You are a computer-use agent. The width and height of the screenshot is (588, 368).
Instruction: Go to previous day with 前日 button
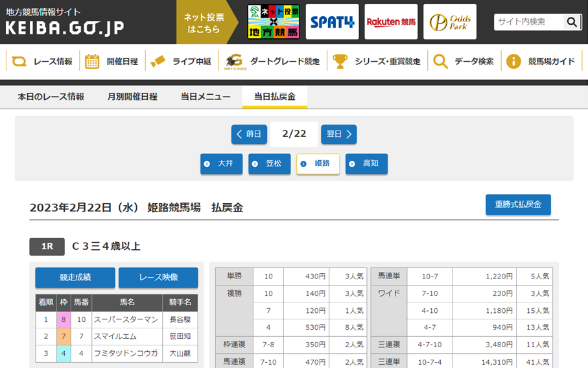(249, 134)
